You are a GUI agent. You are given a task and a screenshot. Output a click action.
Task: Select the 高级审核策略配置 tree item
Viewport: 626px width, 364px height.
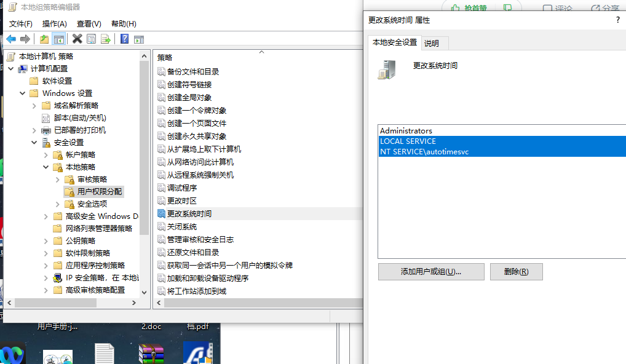coord(95,290)
